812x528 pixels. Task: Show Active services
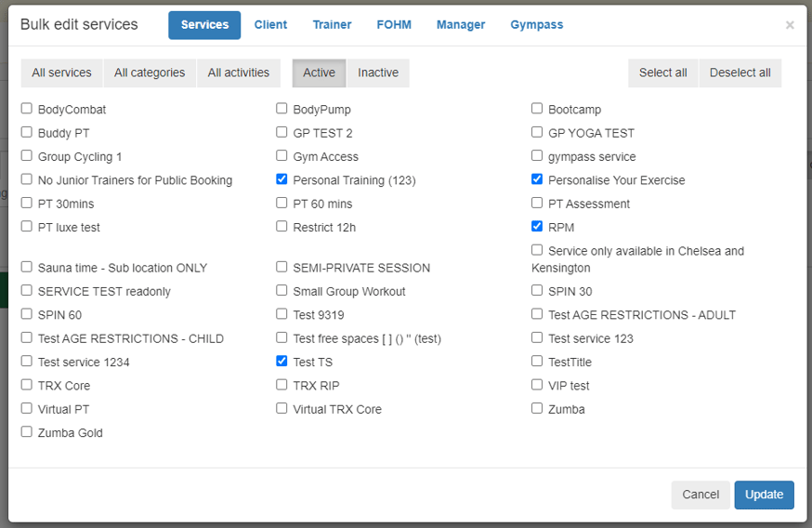(319, 73)
